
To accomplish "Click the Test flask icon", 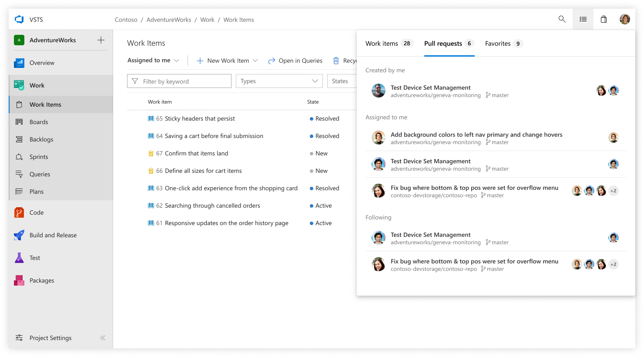I will tap(19, 258).
